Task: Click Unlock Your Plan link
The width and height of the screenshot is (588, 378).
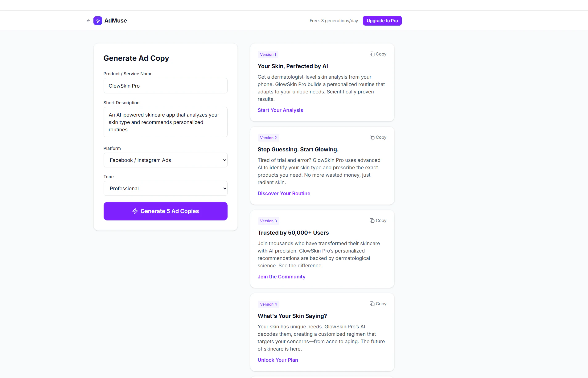Action: [x=278, y=360]
